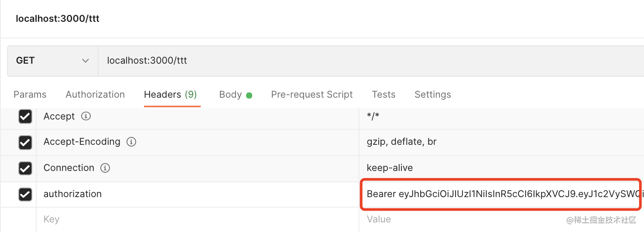Uncheck the Accept header checkbox
The height and width of the screenshot is (232, 644).
tap(25, 116)
